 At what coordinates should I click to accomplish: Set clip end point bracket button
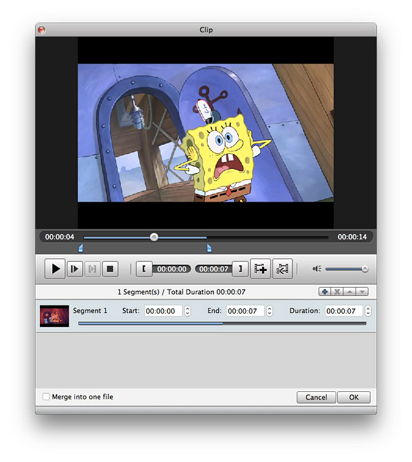click(240, 269)
